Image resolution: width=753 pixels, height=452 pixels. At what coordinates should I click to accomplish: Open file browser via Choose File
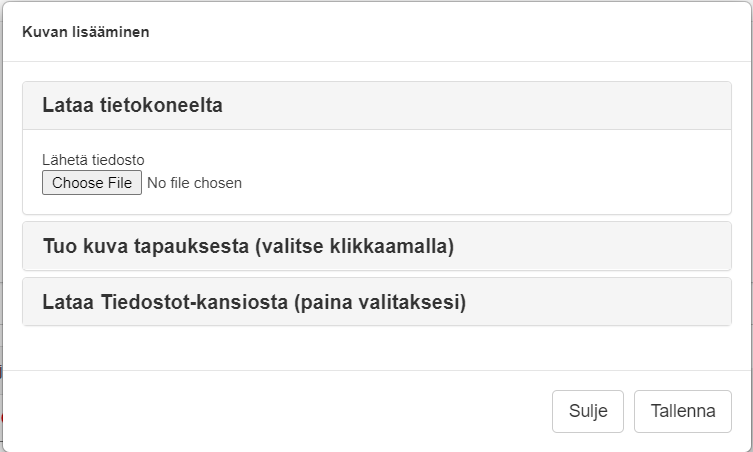tap(92, 183)
